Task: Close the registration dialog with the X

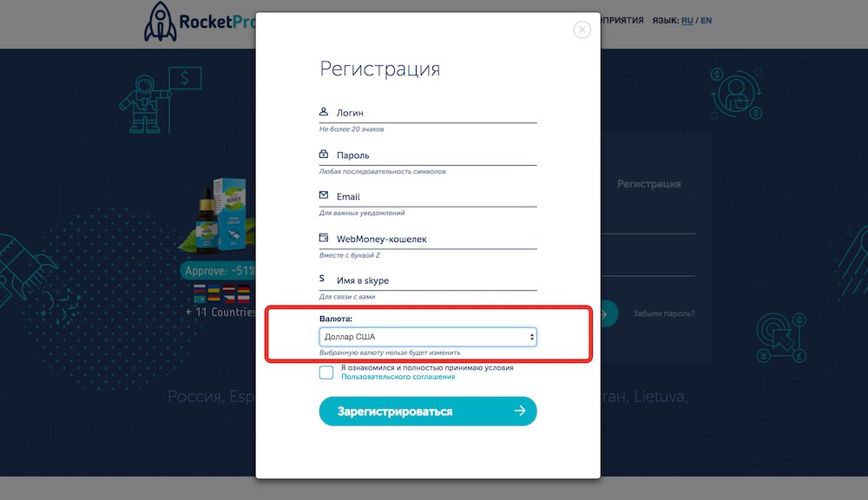Action: pos(582,30)
